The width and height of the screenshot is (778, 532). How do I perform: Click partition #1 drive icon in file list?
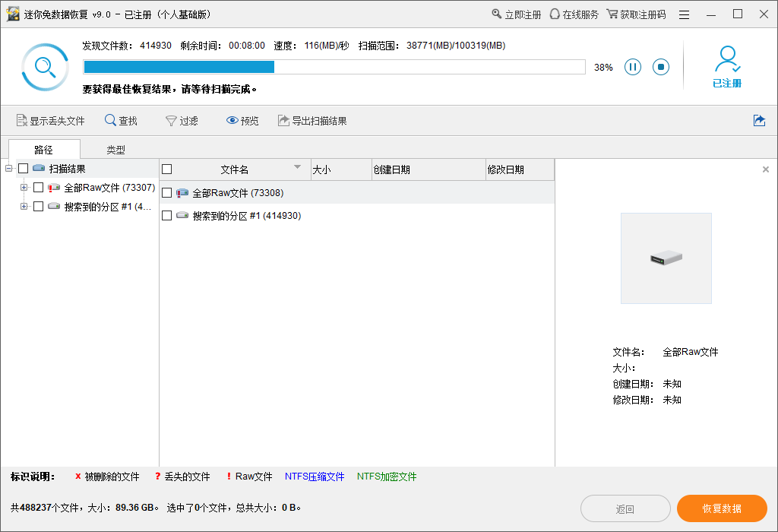[x=182, y=215]
